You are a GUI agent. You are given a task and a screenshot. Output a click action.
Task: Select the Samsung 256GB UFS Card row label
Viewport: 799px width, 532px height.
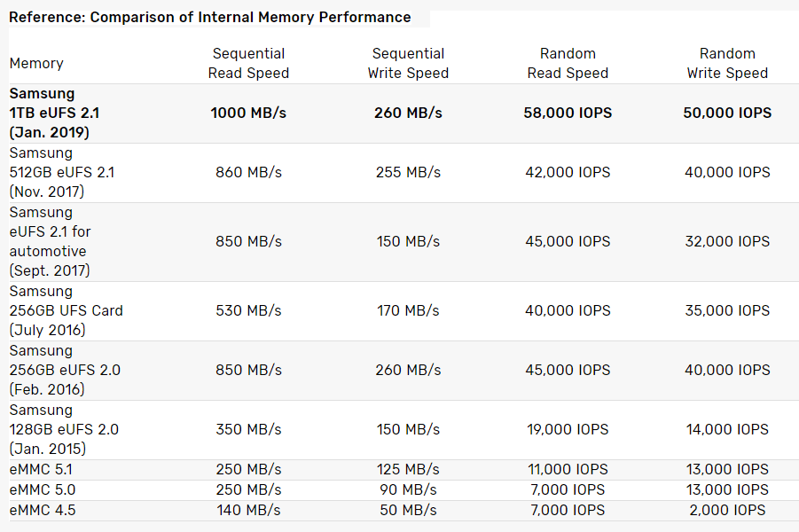coord(67,311)
